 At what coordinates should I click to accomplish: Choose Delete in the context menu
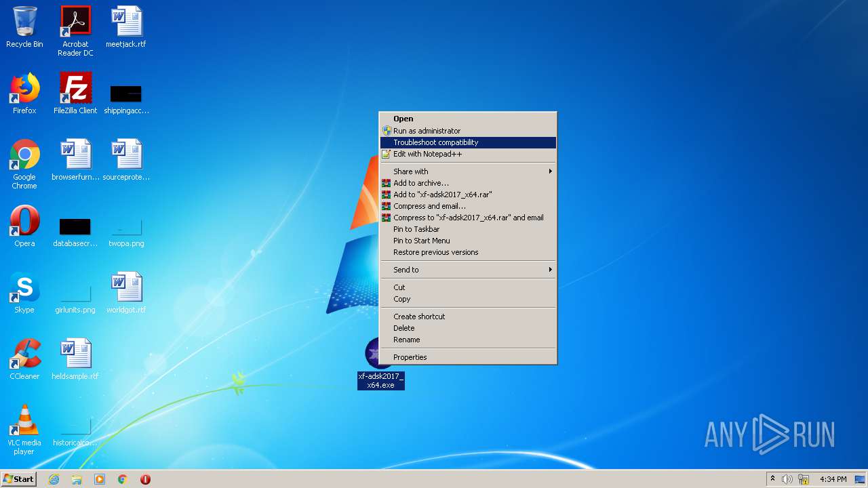(469, 328)
